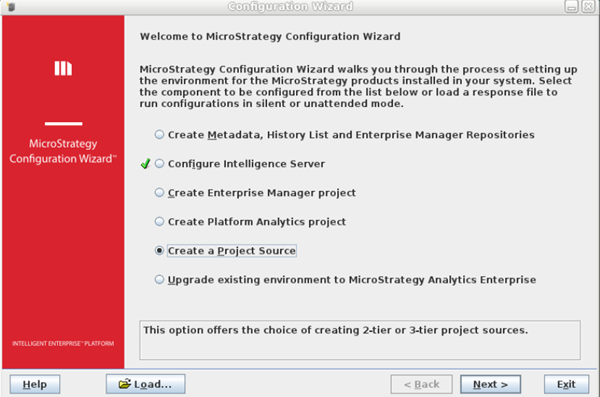Click the Create a Project Source label
Screen dimensions: 600x397
(232, 251)
